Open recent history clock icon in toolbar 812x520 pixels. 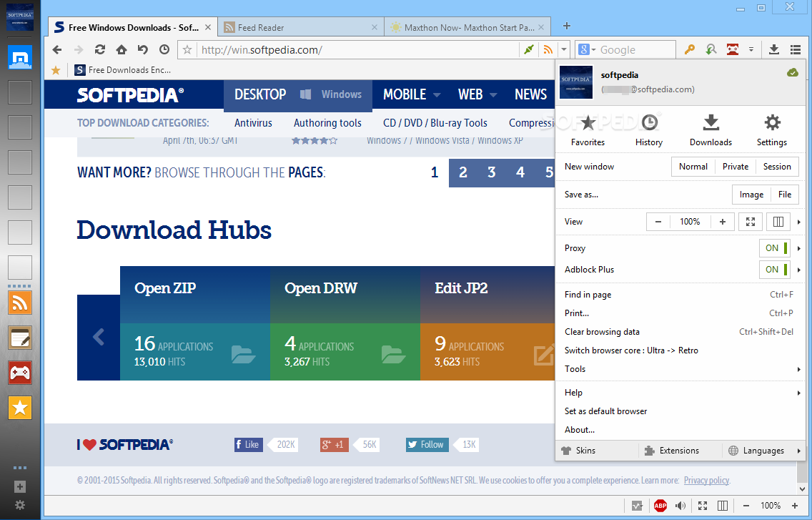(164, 49)
